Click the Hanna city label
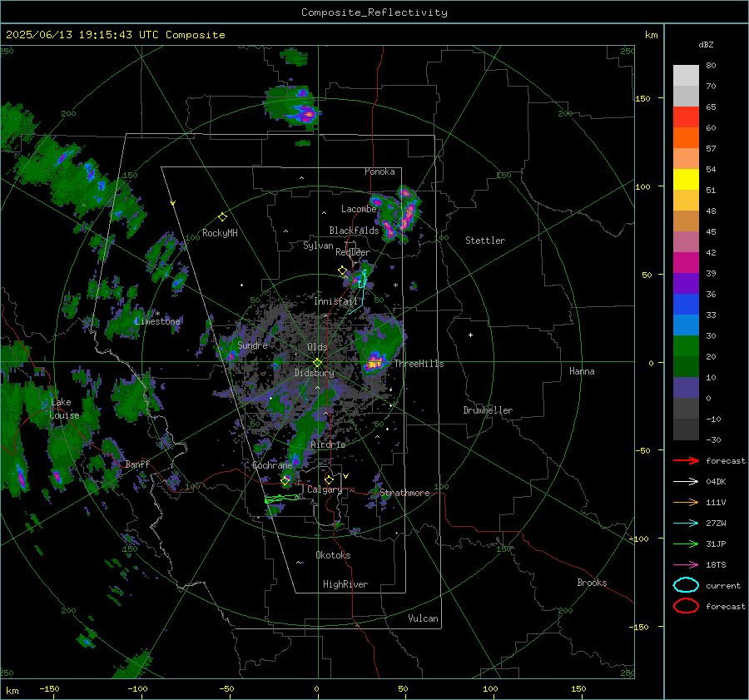This screenshot has width=749, height=700. (x=582, y=371)
